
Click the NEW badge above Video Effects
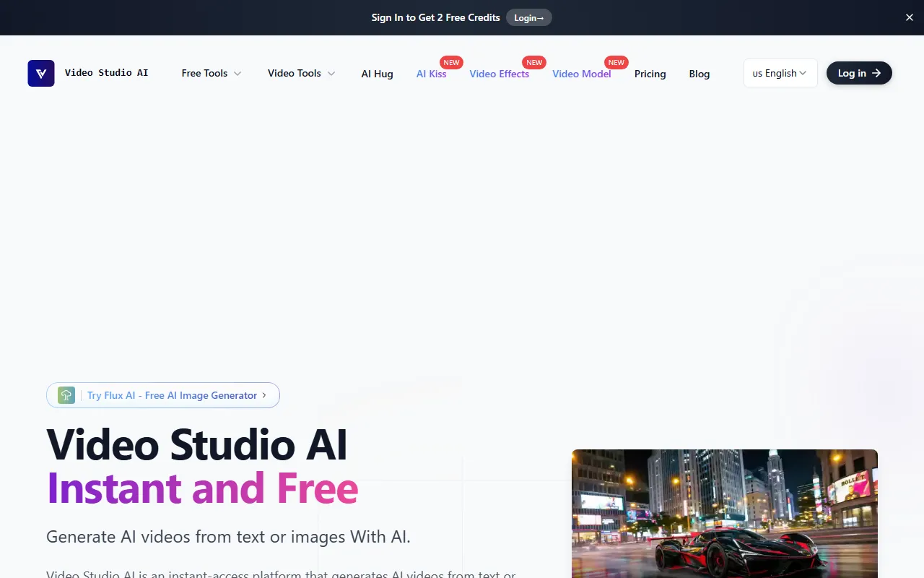(534, 63)
